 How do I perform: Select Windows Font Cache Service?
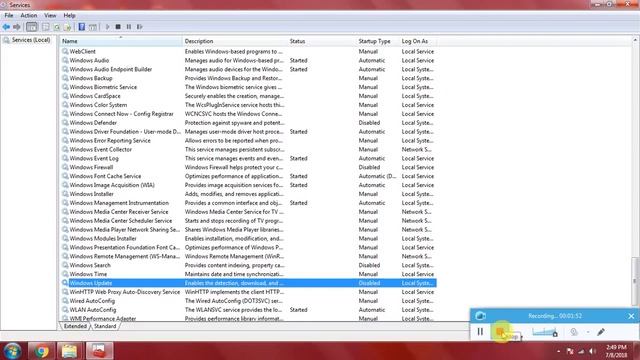(249, 176)
